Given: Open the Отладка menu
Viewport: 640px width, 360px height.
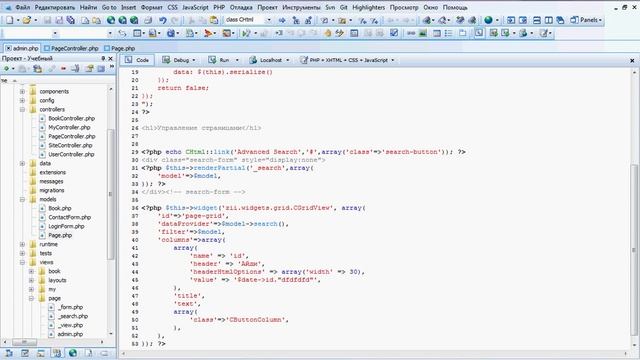Looking at the screenshot, I should pyautogui.click(x=241, y=7).
